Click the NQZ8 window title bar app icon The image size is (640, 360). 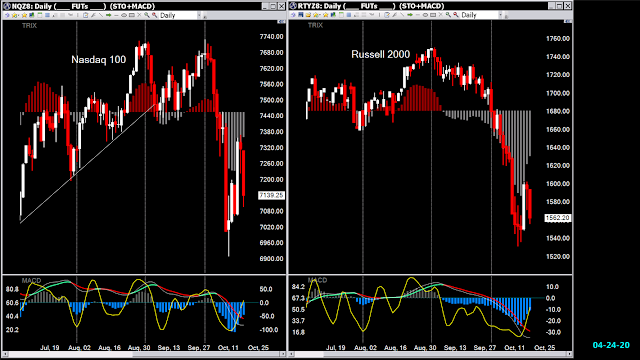point(7,6)
